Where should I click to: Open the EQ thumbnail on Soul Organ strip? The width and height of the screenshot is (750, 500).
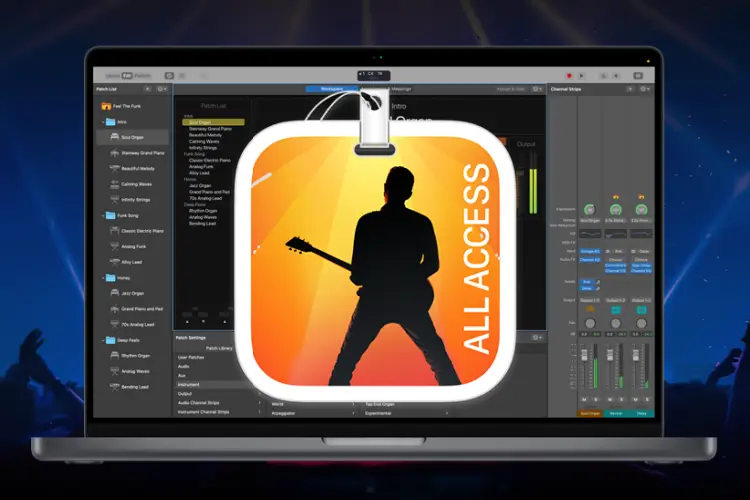pyautogui.click(x=590, y=234)
